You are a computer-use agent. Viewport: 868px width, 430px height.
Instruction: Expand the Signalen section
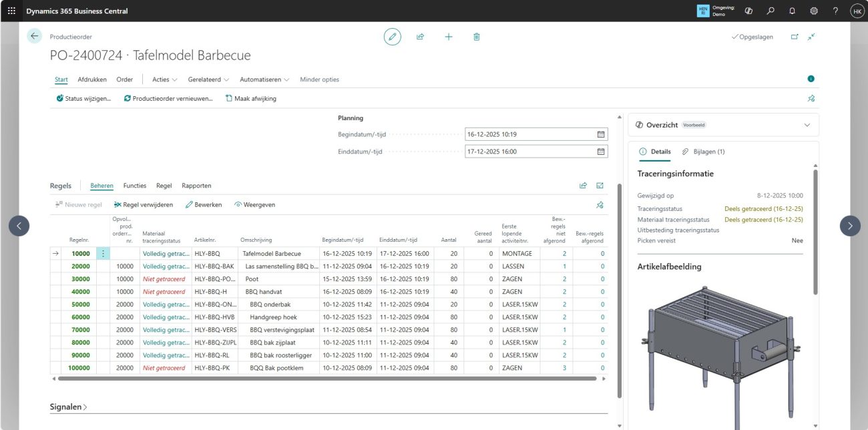coord(68,407)
